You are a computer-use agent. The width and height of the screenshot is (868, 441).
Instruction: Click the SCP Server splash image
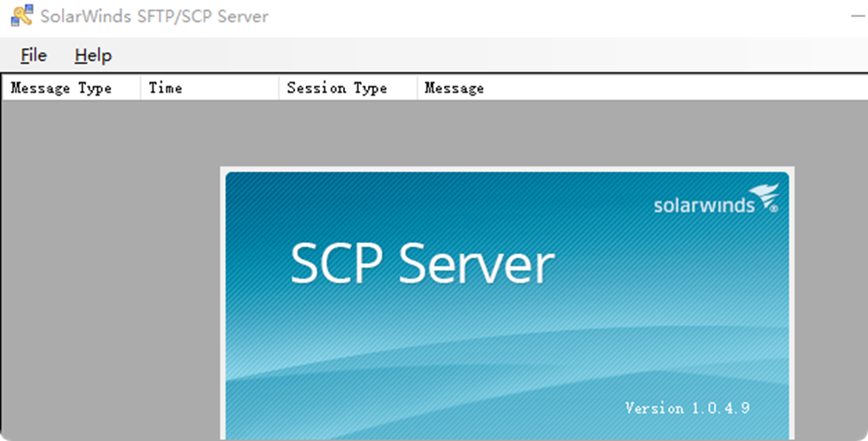(507, 305)
